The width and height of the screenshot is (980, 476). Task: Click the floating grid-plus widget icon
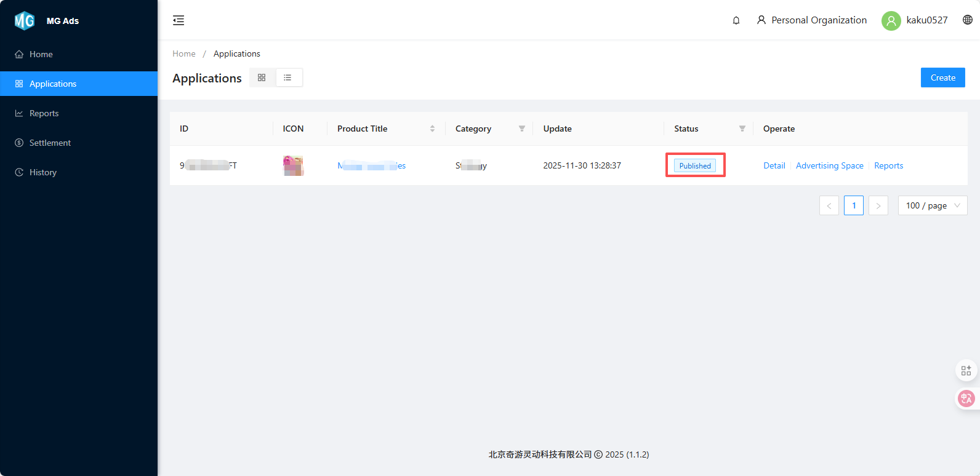pyautogui.click(x=966, y=370)
